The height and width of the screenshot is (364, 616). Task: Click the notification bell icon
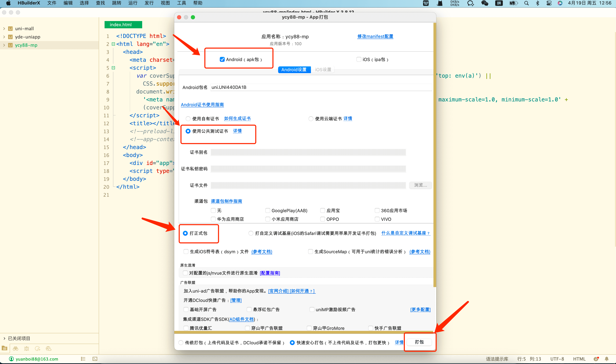point(607,359)
